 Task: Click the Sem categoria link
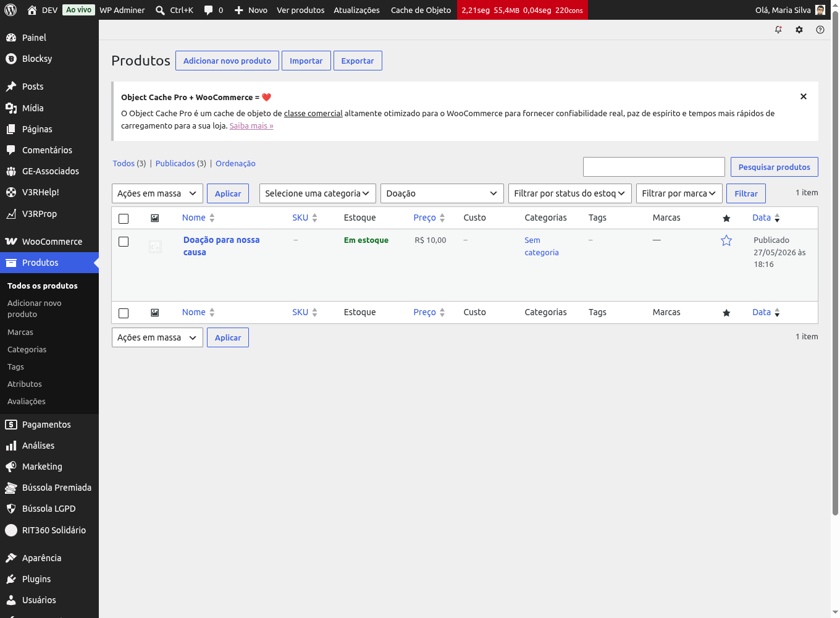pos(542,247)
